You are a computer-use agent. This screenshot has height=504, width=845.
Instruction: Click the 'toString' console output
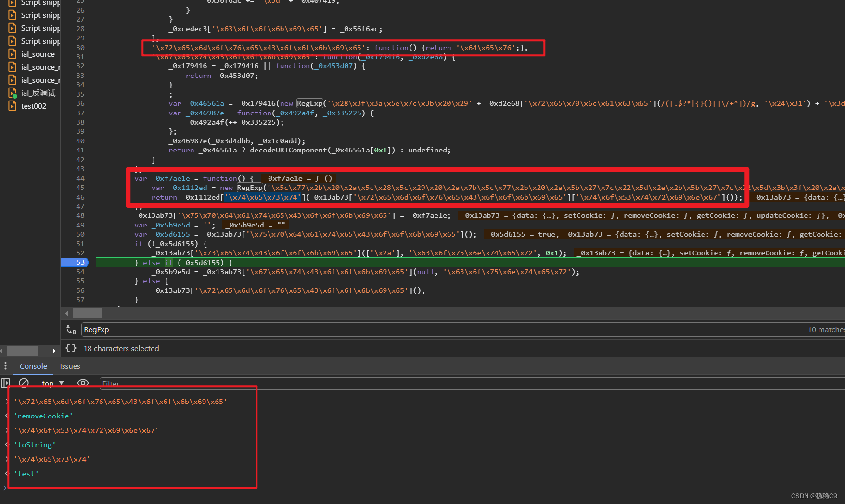pos(35,445)
